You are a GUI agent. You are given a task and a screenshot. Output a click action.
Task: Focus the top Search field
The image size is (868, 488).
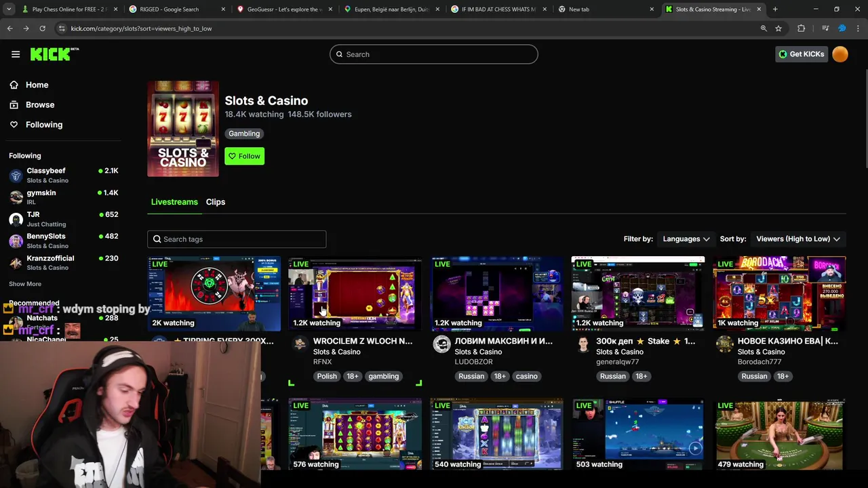point(434,54)
